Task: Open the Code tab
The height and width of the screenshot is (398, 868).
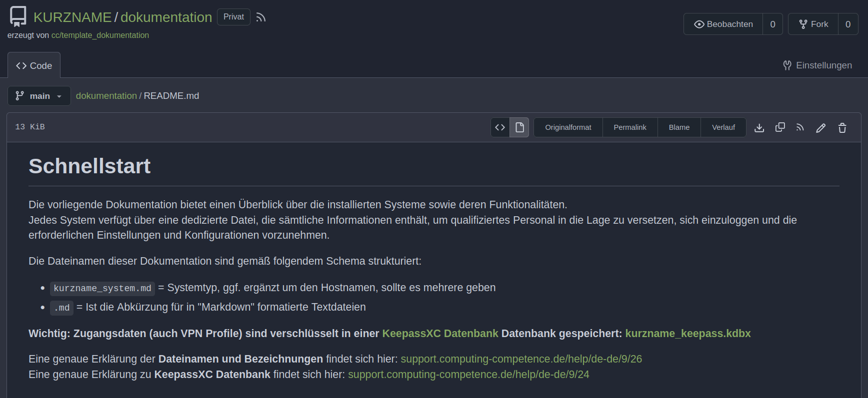Action: tap(34, 66)
